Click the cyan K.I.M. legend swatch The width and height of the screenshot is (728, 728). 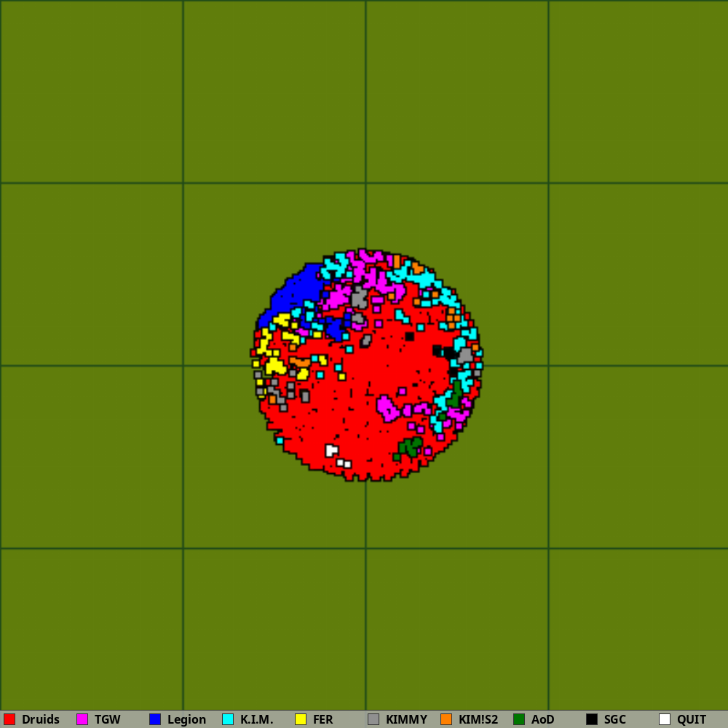pos(228,719)
